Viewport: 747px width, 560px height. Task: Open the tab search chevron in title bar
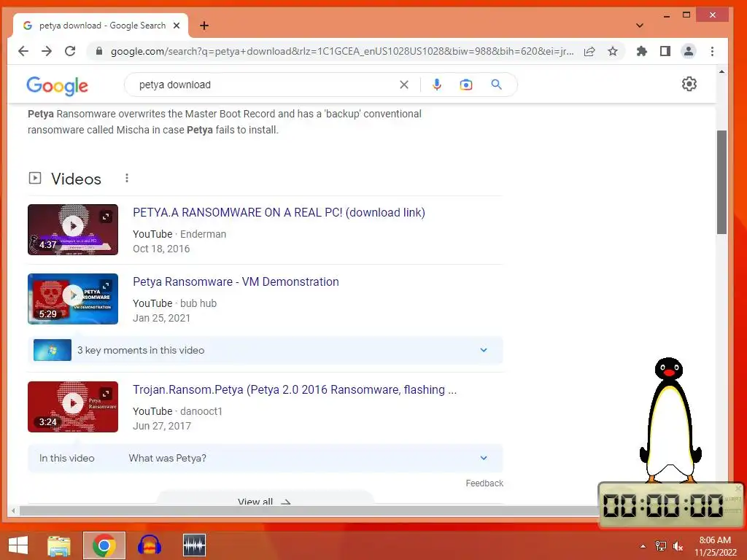[639, 26]
